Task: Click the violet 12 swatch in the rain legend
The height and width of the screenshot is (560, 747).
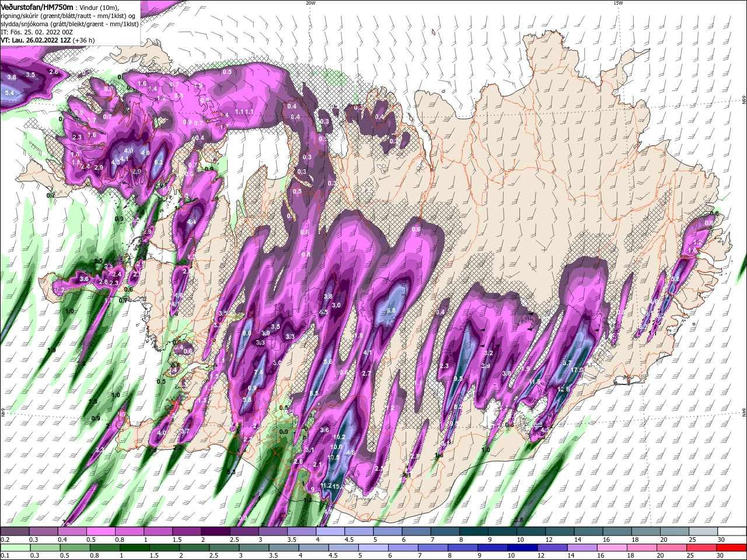Action: coord(552,548)
